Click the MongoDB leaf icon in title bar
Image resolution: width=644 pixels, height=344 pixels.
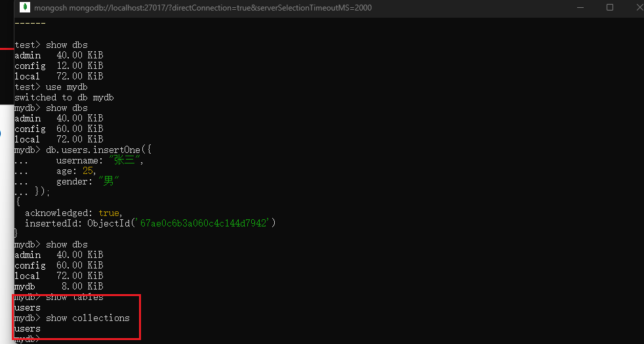click(24, 7)
